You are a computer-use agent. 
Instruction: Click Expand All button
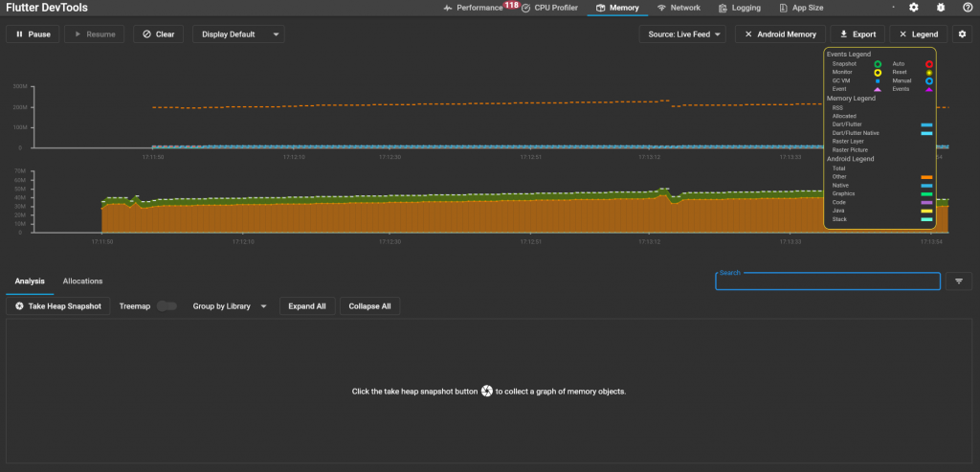[307, 306]
